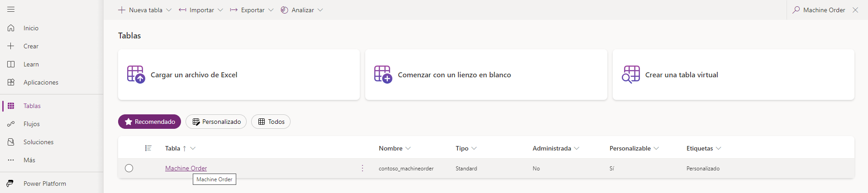Image resolution: width=868 pixels, height=193 pixels.
Task: Select the Machine Order row radio button
Action: click(129, 168)
